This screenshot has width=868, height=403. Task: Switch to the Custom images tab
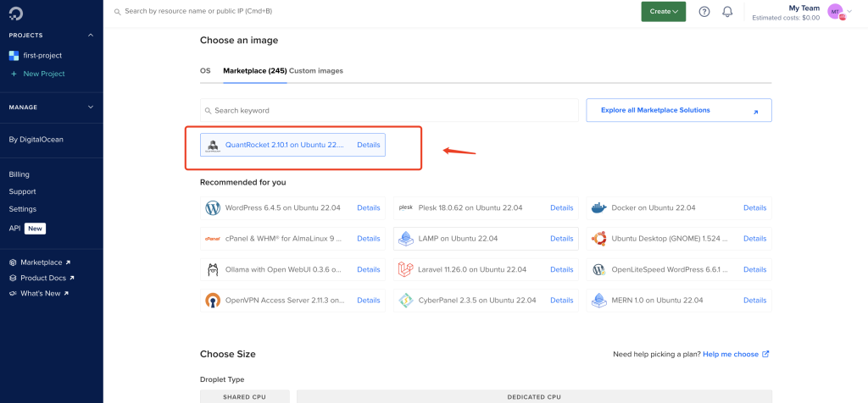coord(316,71)
